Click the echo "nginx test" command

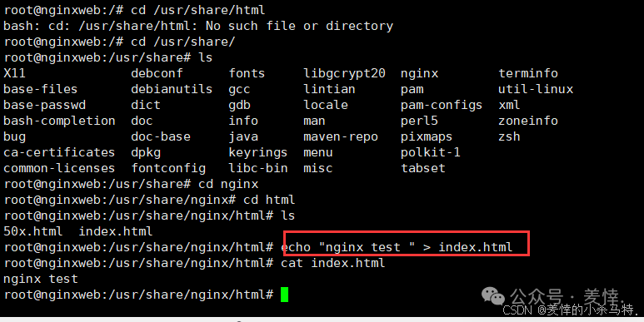[397, 247]
